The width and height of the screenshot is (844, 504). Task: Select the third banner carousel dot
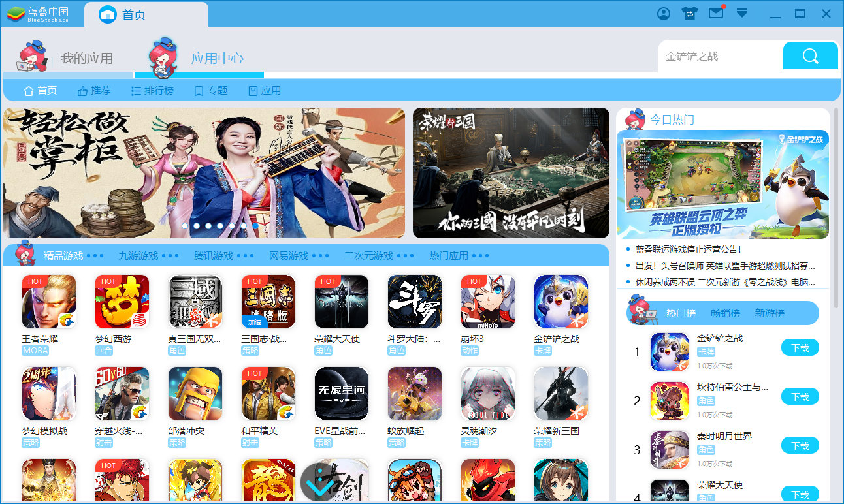tap(208, 226)
